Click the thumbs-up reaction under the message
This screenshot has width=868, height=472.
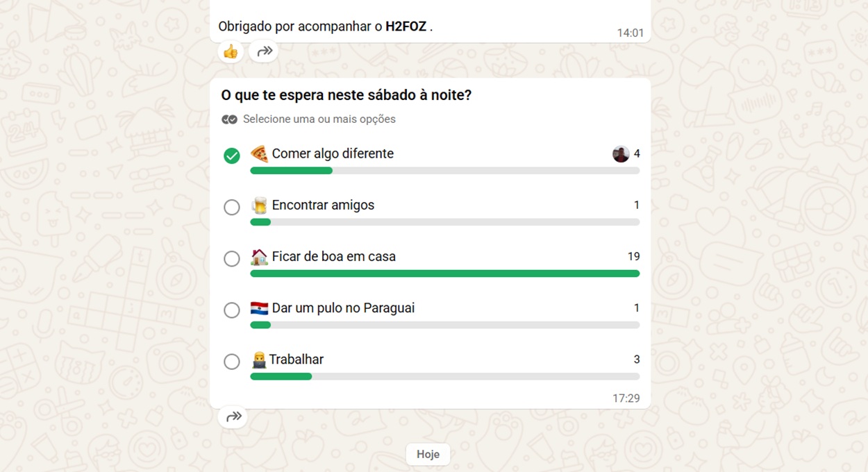230,51
